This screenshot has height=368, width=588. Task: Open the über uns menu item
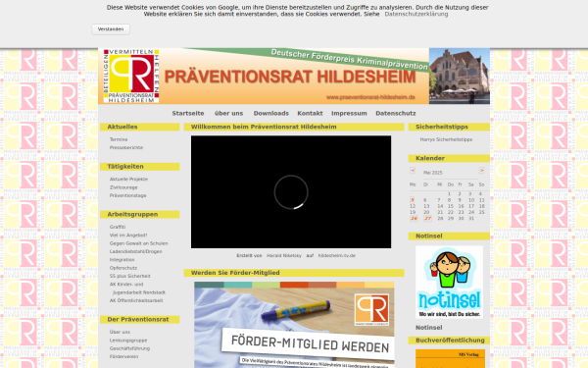click(x=228, y=113)
